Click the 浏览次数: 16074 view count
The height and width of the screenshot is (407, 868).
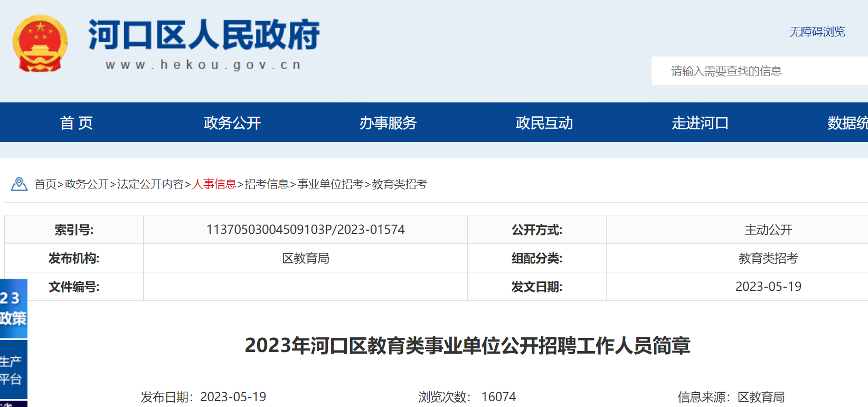(467, 397)
